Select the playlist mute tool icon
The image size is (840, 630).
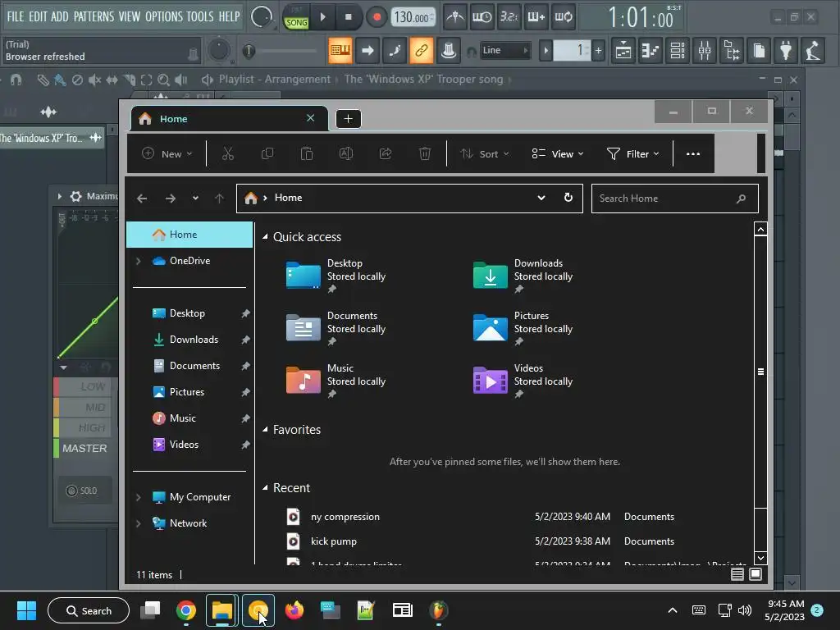95,80
